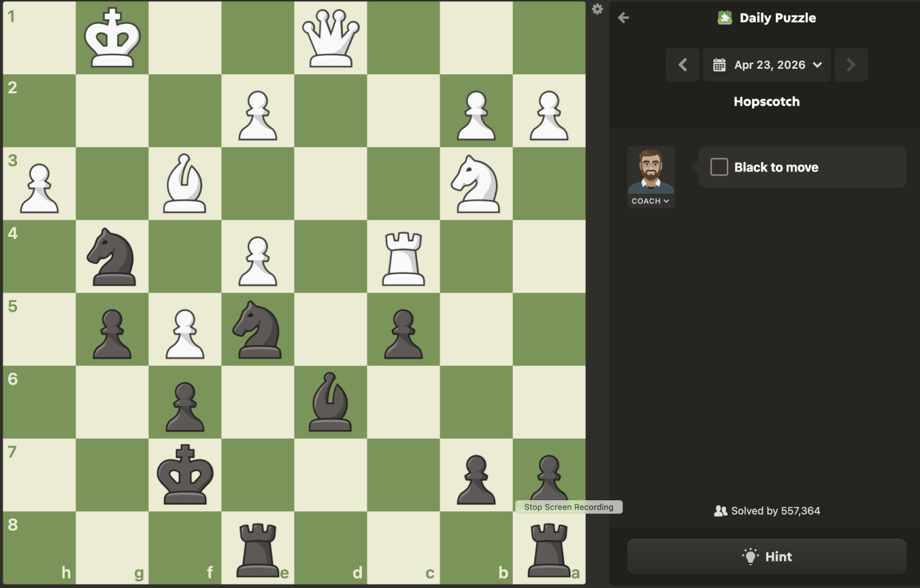Select the black bishop on d6
This screenshot has width=920, height=588.
331,403
